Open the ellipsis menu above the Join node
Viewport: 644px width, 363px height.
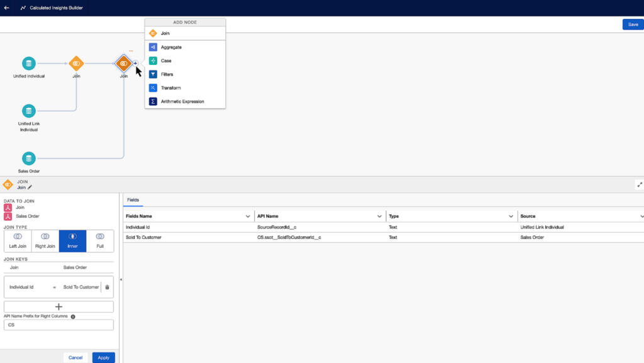131,51
